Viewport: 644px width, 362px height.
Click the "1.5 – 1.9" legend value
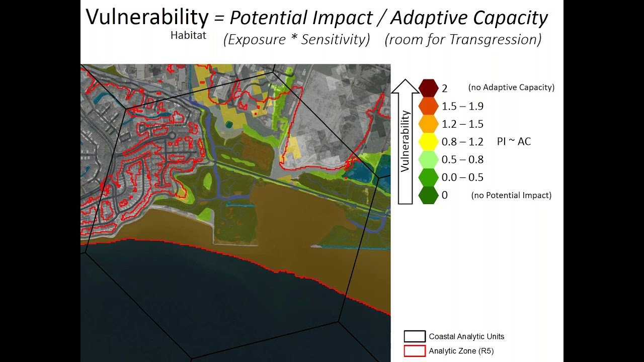[462, 106]
